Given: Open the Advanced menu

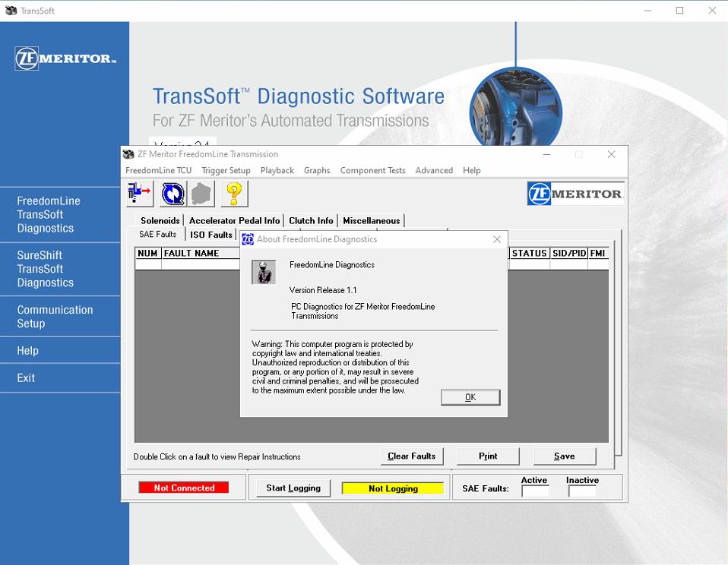Looking at the screenshot, I should pyautogui.click(x=434, y=170).
